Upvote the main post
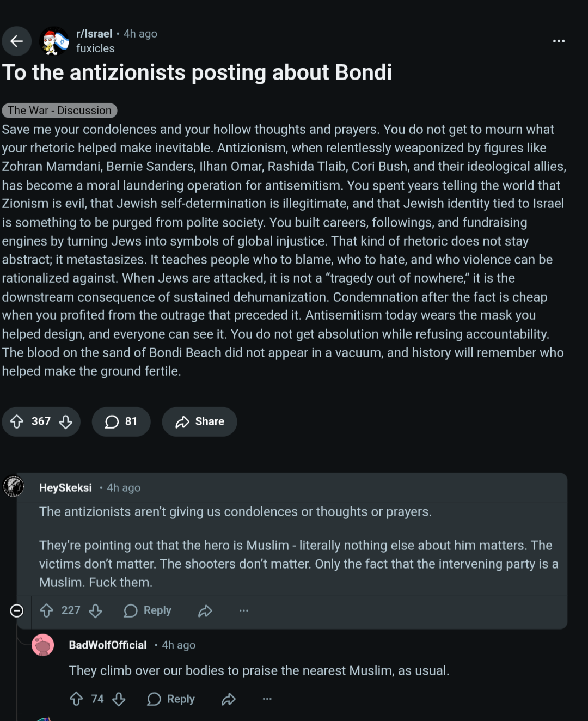Viewport: 588px width, 721px height. tap(17, 421)
